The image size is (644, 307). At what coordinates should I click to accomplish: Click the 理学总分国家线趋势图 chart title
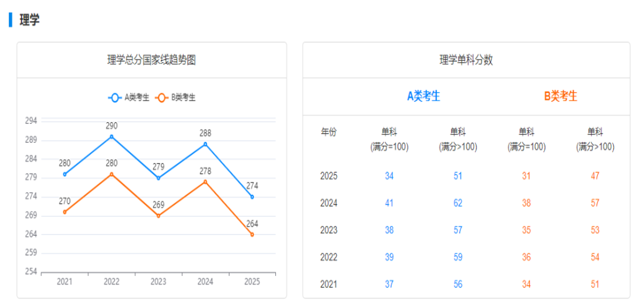click(x=151, y=60)
